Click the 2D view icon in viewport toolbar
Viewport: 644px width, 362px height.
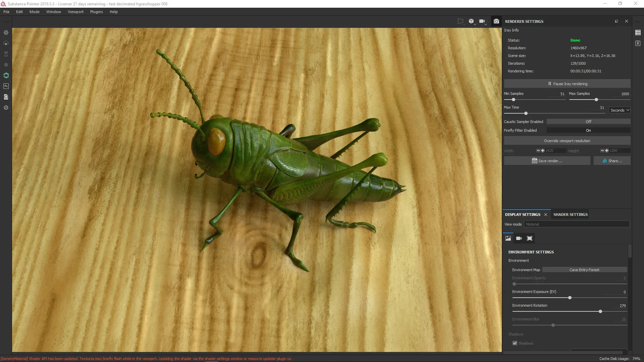pos(461,21)
